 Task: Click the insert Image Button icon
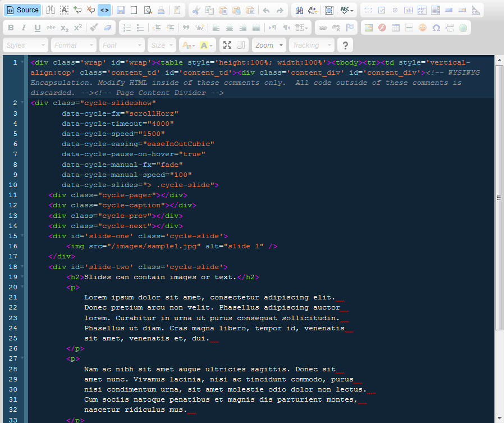coord(462,10)
